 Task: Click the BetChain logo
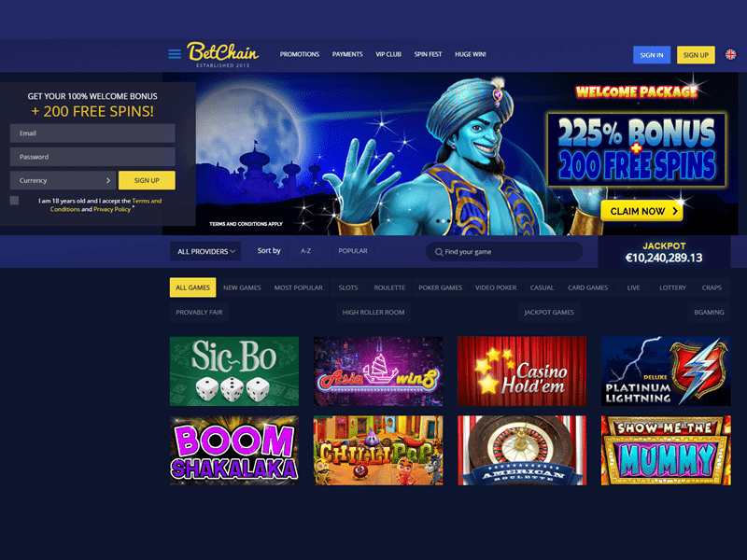pos(222,55)
